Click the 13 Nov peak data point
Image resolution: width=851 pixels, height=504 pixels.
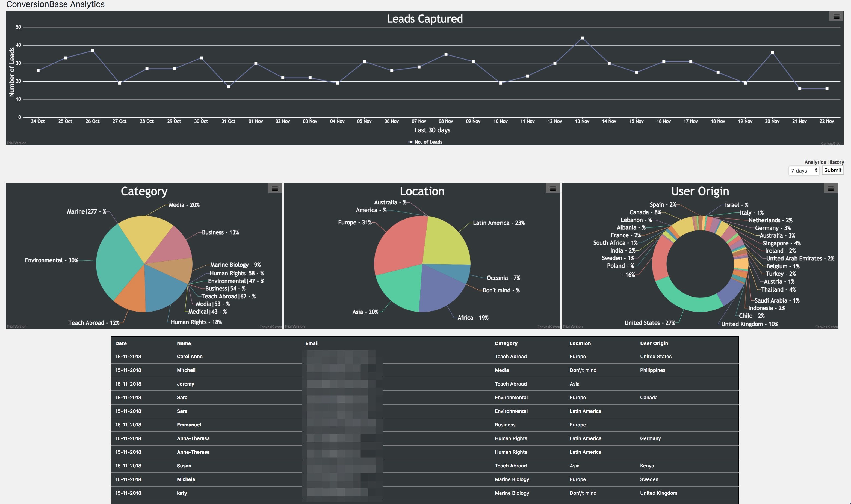point(582,38)
